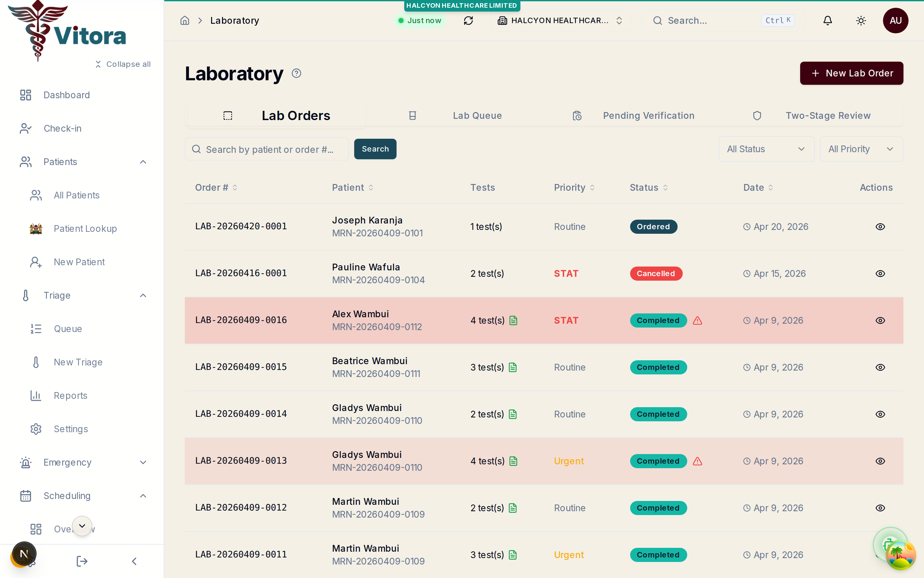Collapse the Scheduling sidebar section
The height and width of the screenshot is (578, 924).
pos(143,496)
